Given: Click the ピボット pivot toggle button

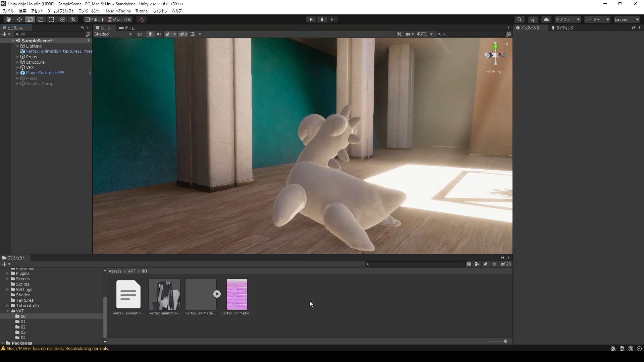Looking at the screenshot, I should coord(95,19).
